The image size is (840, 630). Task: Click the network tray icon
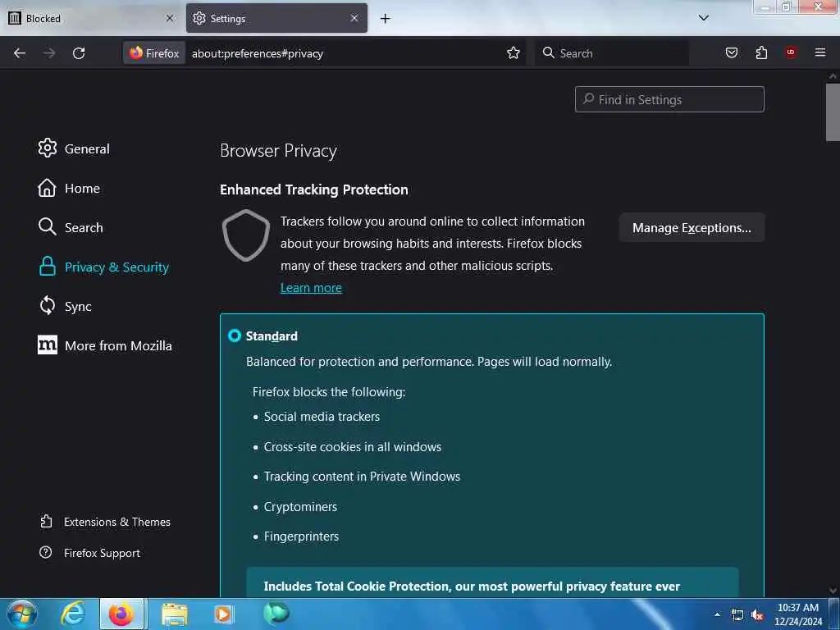(x=737, y=615)
